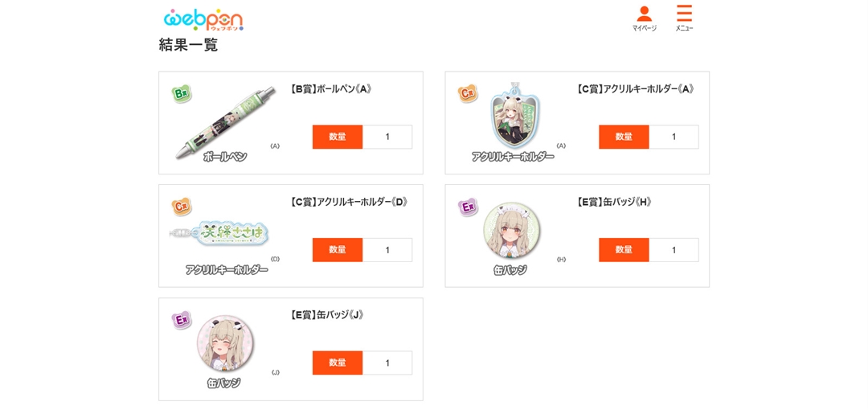
Task: Open the 【E賞】缶バッジ《J》 title
Action: (x=327, y=315)
